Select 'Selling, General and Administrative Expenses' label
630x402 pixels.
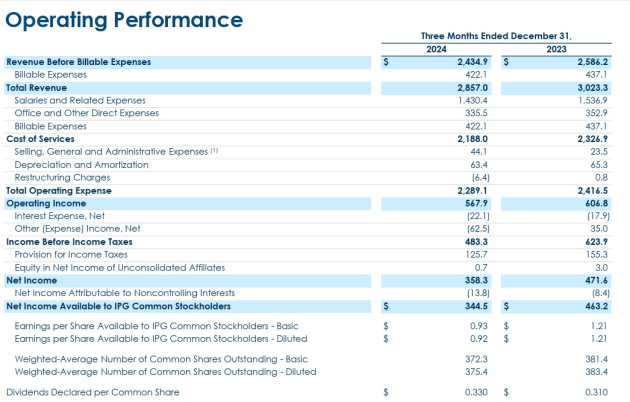[111, 152]
